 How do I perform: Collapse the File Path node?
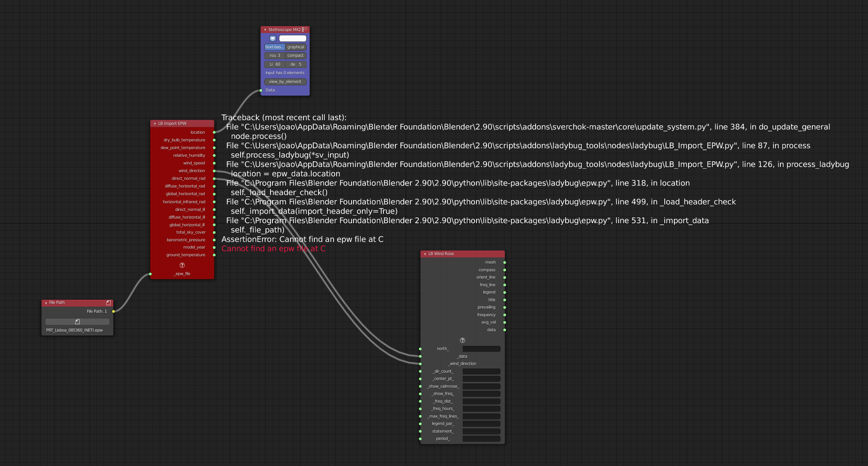46,302
